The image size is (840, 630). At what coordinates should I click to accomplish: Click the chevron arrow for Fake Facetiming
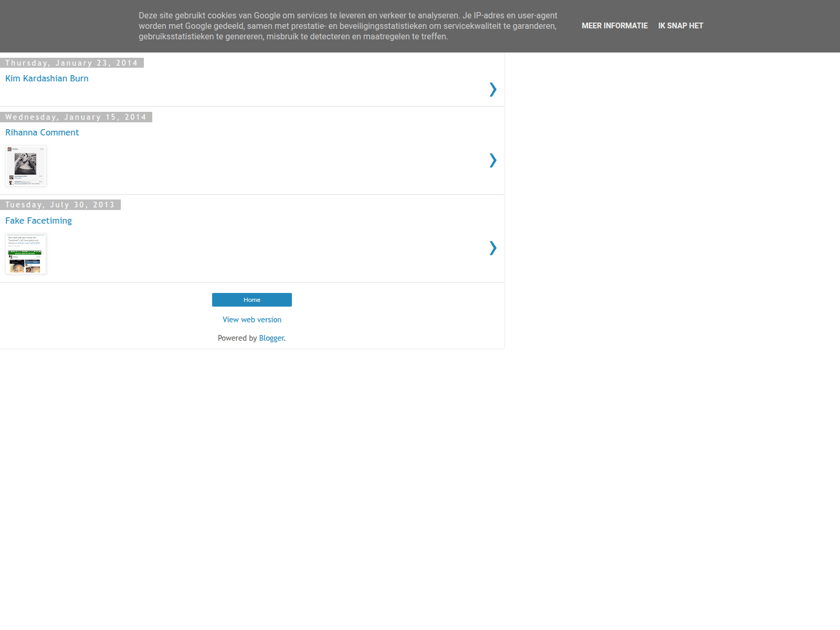click(492, 248)
